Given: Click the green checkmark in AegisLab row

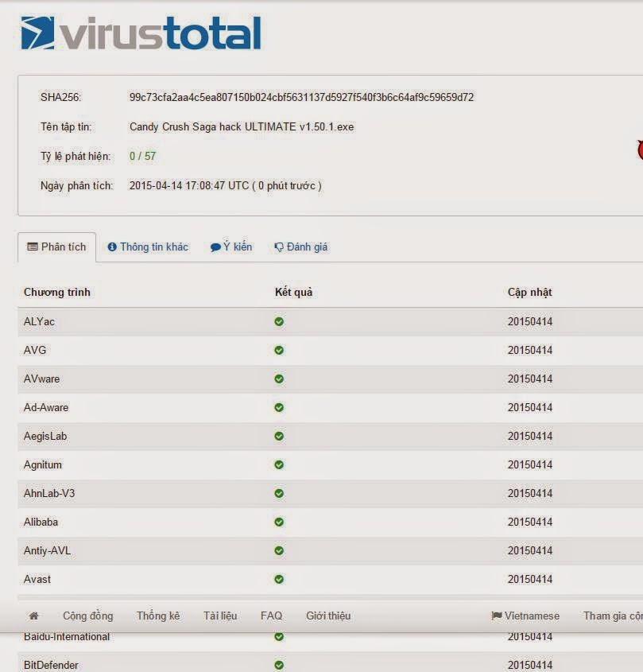Looking at the screenshot, I should pos(279,436).
